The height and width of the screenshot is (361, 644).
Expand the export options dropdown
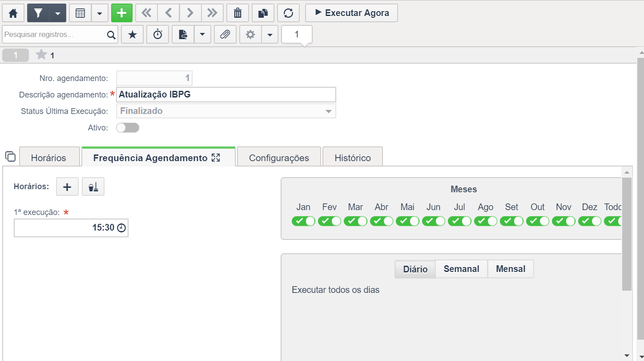(202, 35)
